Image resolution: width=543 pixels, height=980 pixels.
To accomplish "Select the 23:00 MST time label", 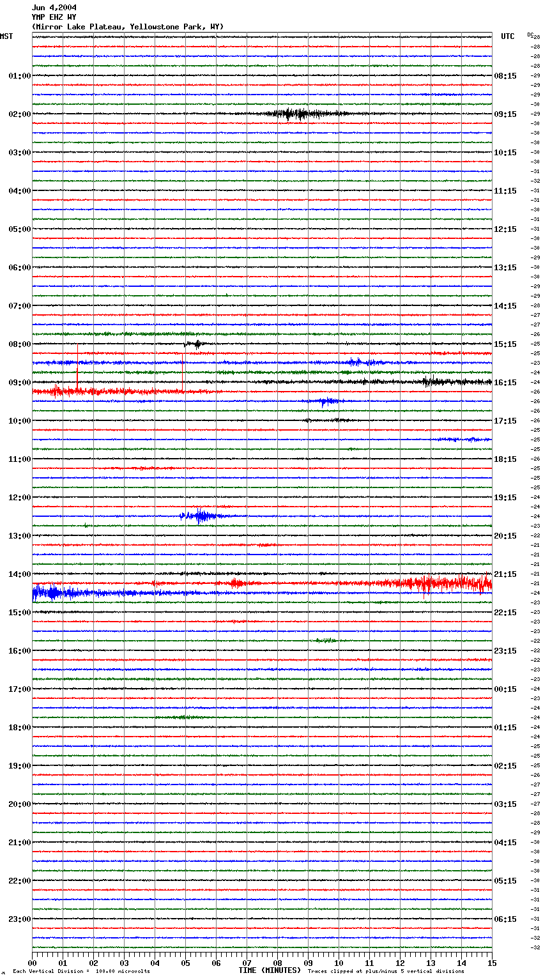I will [20, 919].
